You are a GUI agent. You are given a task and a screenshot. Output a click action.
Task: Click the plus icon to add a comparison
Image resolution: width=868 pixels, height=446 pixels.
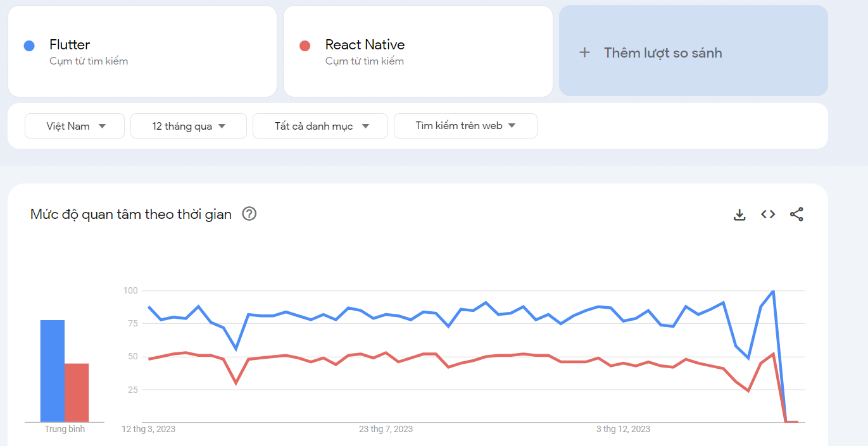pos(584,53)
